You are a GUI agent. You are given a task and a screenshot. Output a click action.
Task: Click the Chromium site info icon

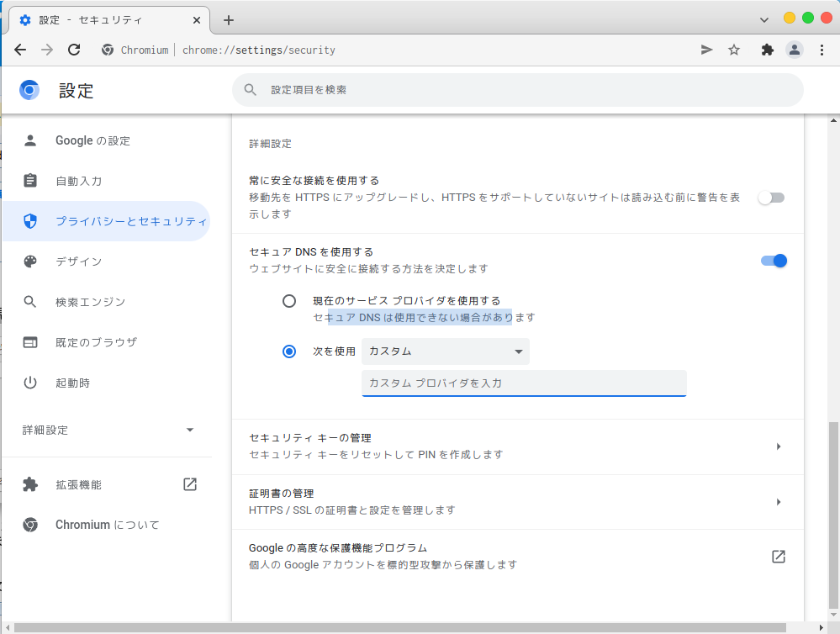coord(108,50)
